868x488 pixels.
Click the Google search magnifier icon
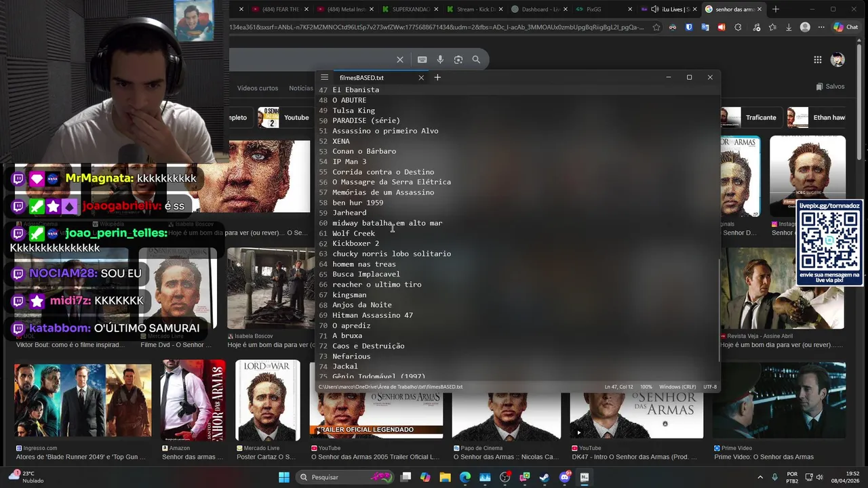(x=476, y=60)
